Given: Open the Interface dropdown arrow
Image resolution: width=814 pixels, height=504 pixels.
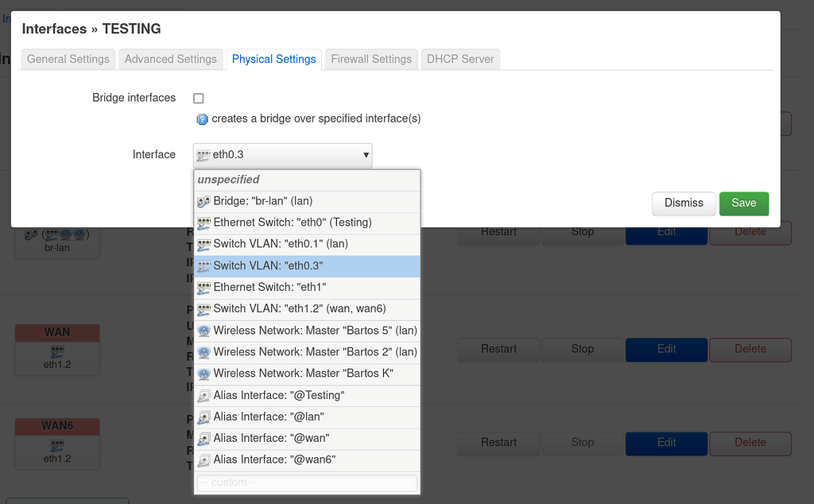Looking at the screenshot, I should pyautogui.click(x=365, y=155).
